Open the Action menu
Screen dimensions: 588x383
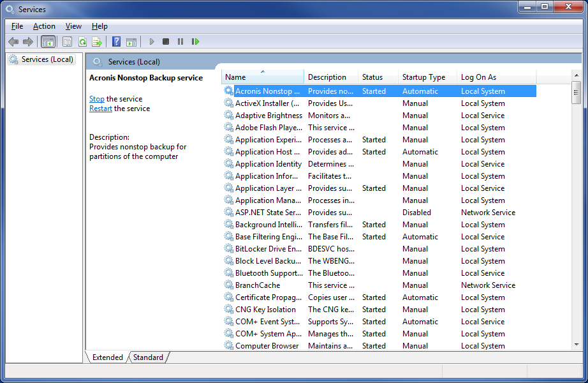click(x=44, y=26)
